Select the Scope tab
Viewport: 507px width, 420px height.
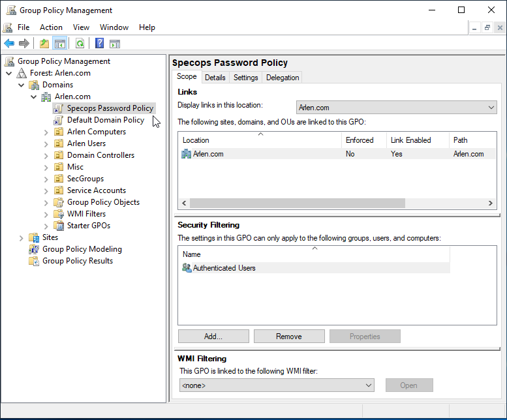tap(187, 76)
